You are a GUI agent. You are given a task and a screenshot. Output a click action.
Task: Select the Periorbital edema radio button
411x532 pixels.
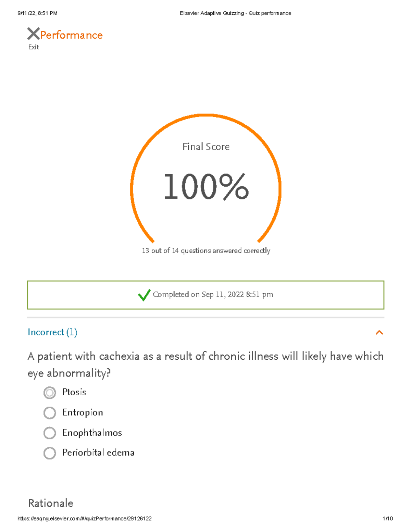point(50,453)
